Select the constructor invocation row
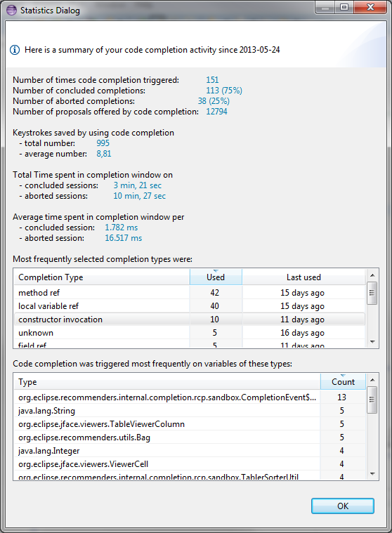 [x=190, y=320]
